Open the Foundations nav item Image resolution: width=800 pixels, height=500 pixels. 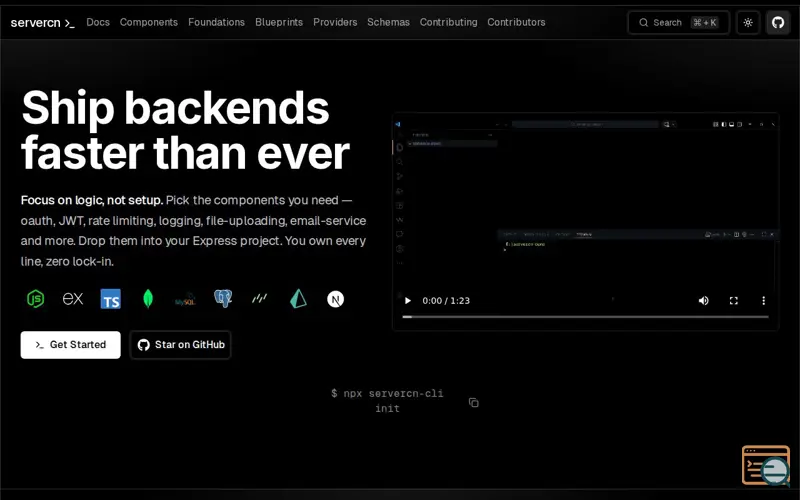coord(216,22)
